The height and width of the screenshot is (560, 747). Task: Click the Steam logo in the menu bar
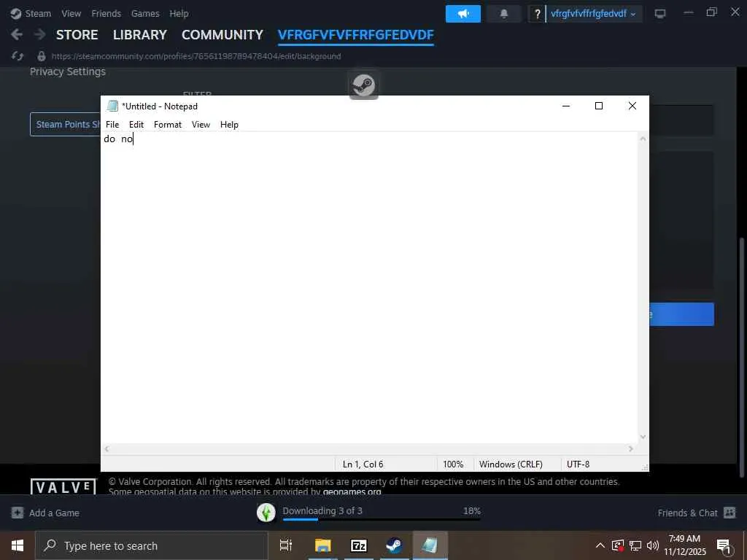click(x=16, y=13)
